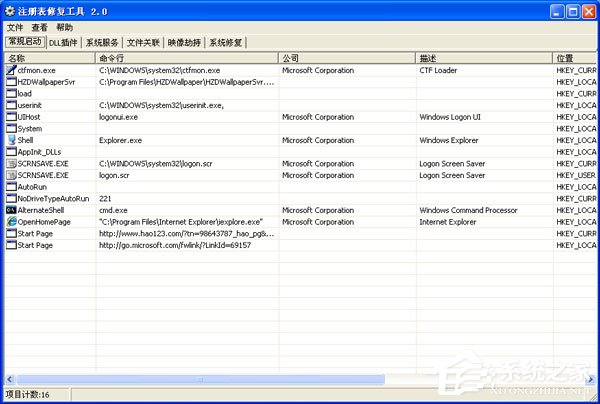This screenshot has height=404, width=600.
Task: Minimize the 注册表修复工具 window
Action: click(557, 12)
